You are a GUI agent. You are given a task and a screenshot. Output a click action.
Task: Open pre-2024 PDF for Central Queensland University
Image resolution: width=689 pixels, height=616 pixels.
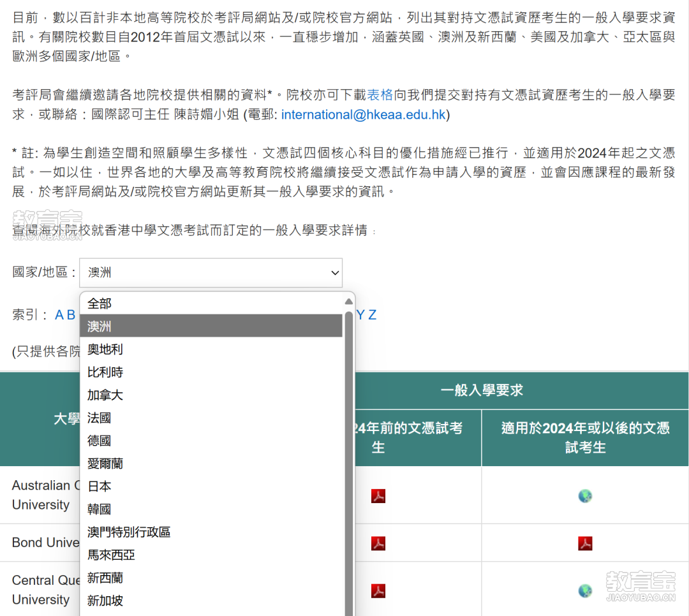[x=378, y=590]
